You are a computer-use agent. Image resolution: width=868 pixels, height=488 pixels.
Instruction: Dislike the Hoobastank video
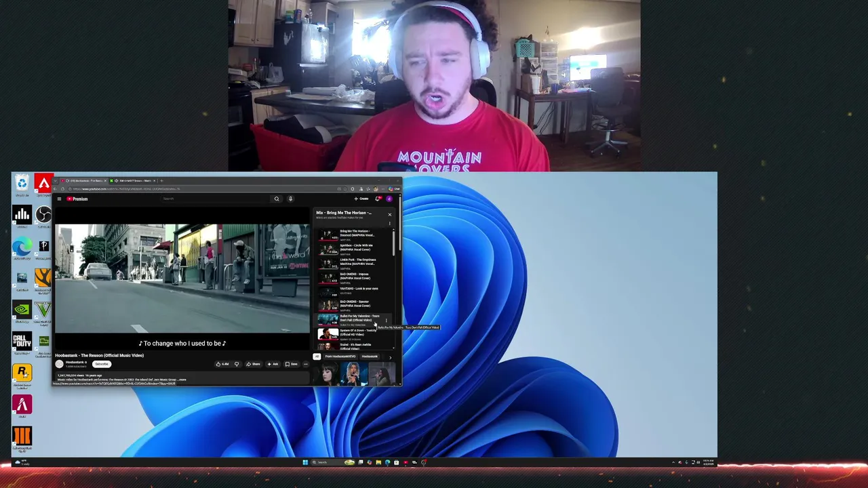coord(237,364)
